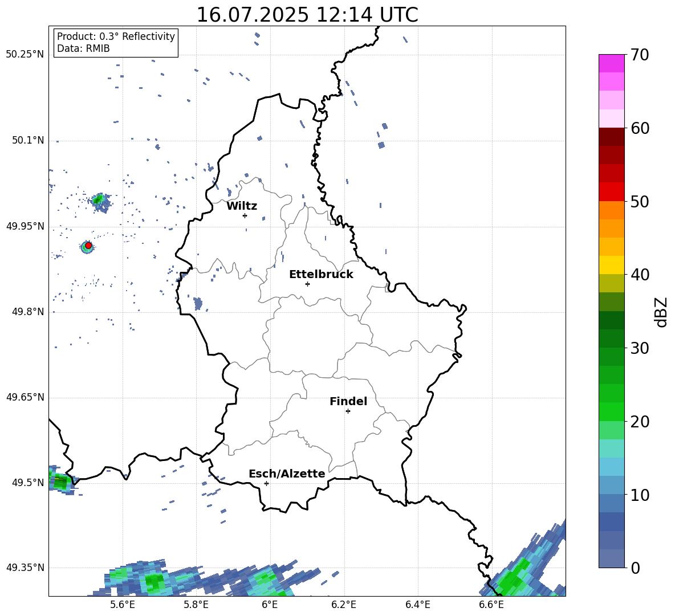This screenshot has height=616, width=675.
Task: Click the 49.95°N latitude label
Action: point(25,226)
